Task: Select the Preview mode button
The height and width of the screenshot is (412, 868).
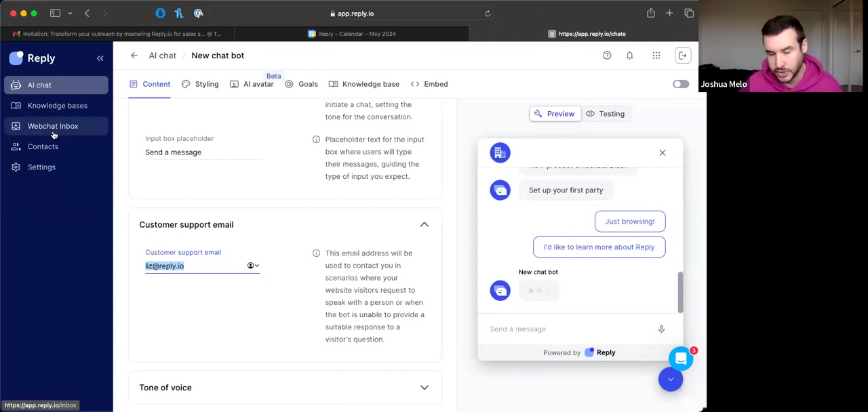Action: coord(554,114)
